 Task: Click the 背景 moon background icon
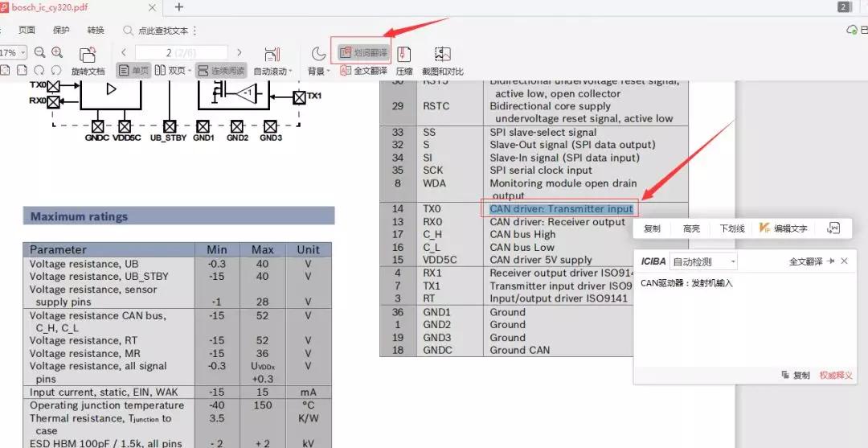(318, 54)
